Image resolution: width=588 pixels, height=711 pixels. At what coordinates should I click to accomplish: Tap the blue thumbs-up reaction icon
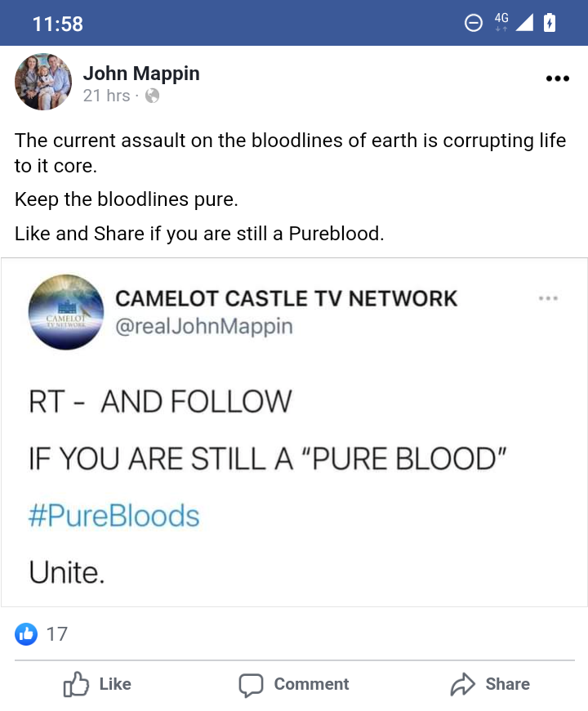(27, 633)
